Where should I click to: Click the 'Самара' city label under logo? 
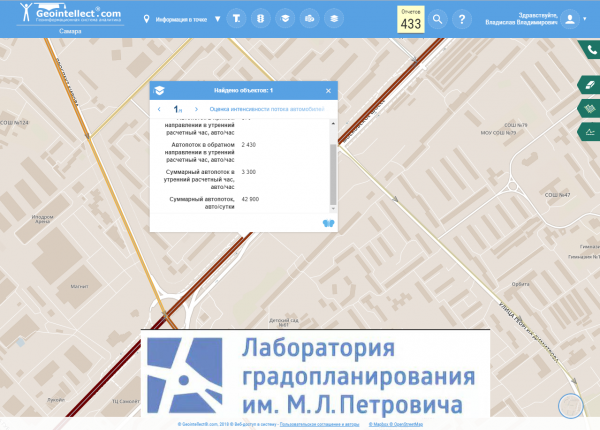(x=70, y=31)
